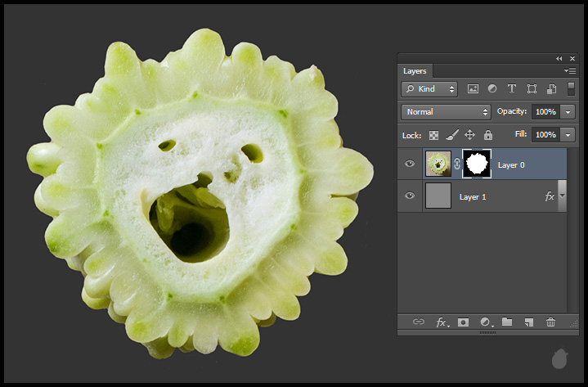Image resolution: width=588 pixels, height=387 pixels.
Task: Filter layers by adjustment layer type
Action: coord(492,89)
